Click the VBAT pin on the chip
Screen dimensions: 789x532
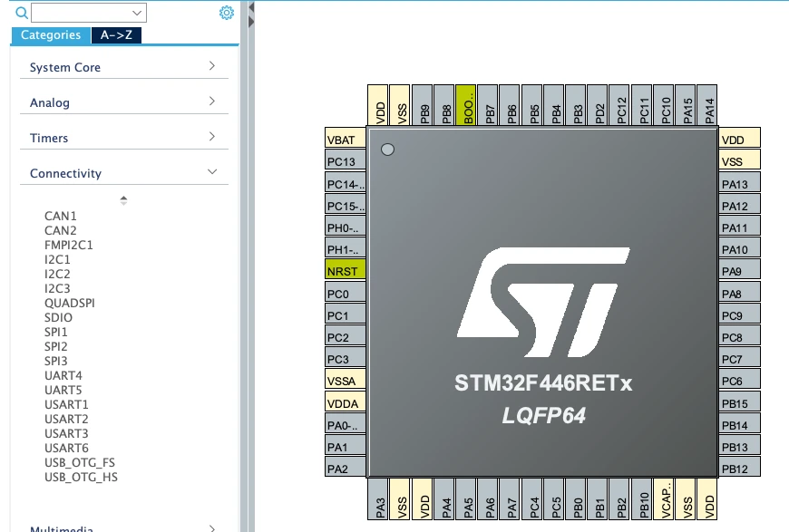346,140
